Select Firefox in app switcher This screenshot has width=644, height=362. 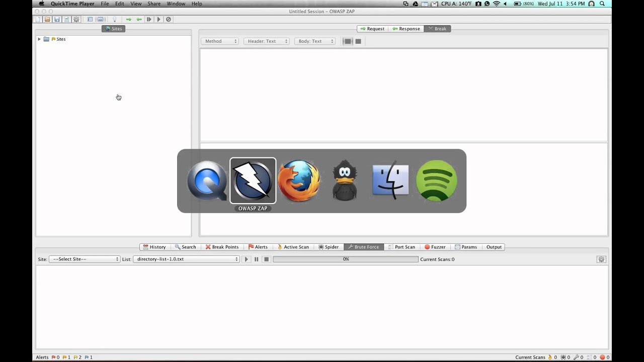point(299,181)
